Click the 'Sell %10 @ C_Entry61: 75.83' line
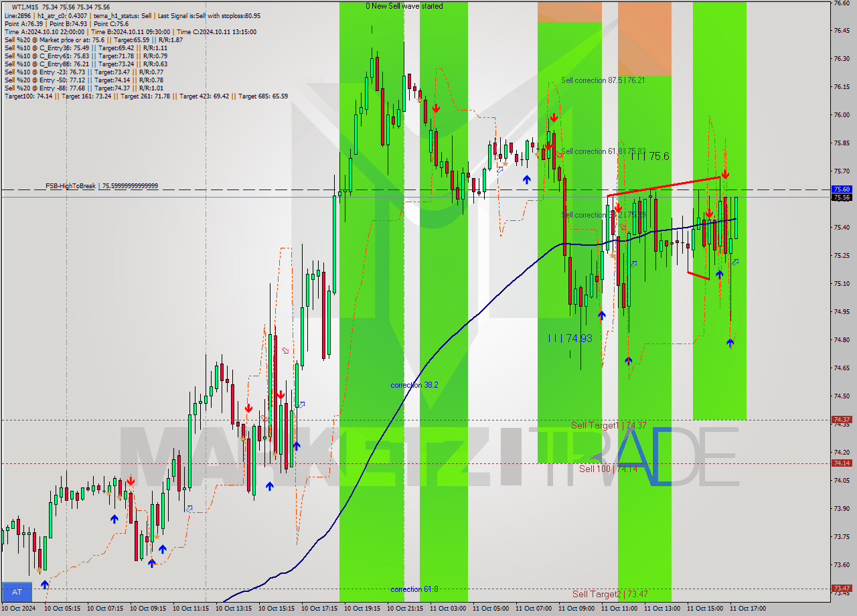 pyautogui.click(x=86, y=56)
